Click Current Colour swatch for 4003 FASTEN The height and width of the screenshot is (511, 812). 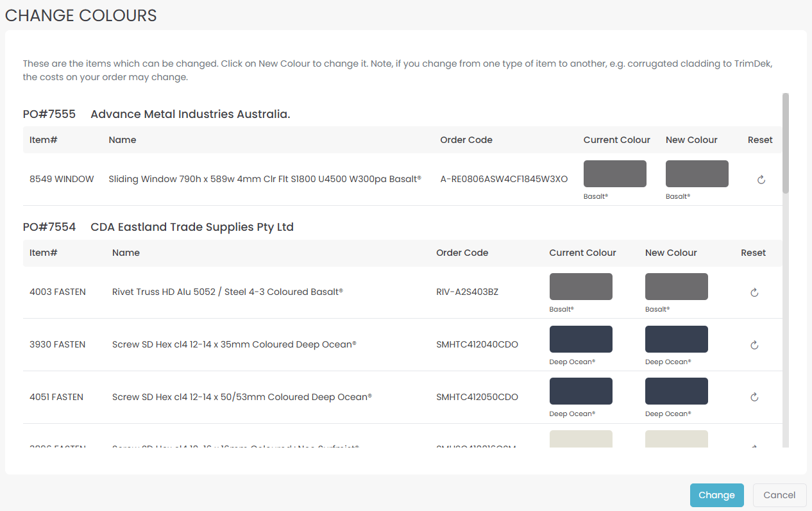tap(580, 287)
